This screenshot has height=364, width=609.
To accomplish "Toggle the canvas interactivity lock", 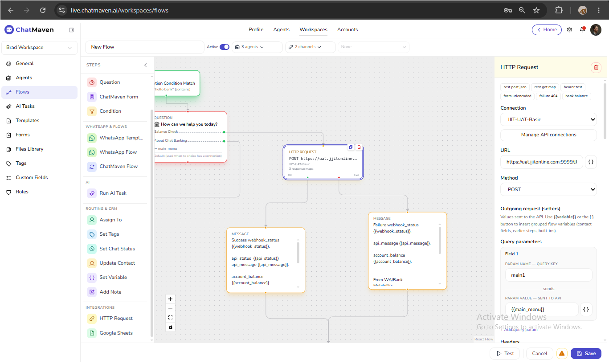I will click(170, 327).
